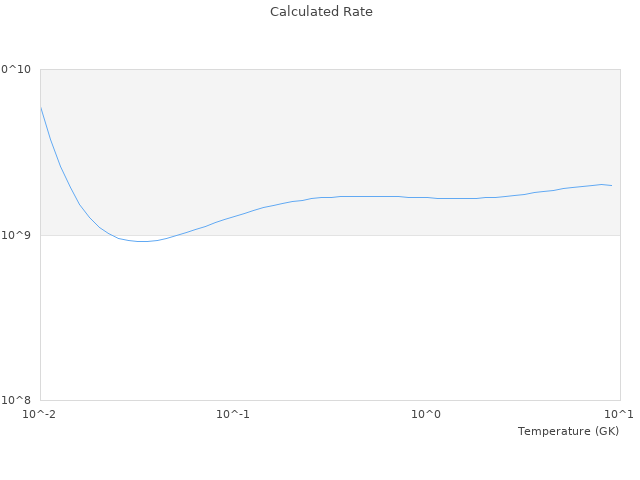Click the top gridline at 10^10
Screen dimensions: 640x480
pos(330,69)
